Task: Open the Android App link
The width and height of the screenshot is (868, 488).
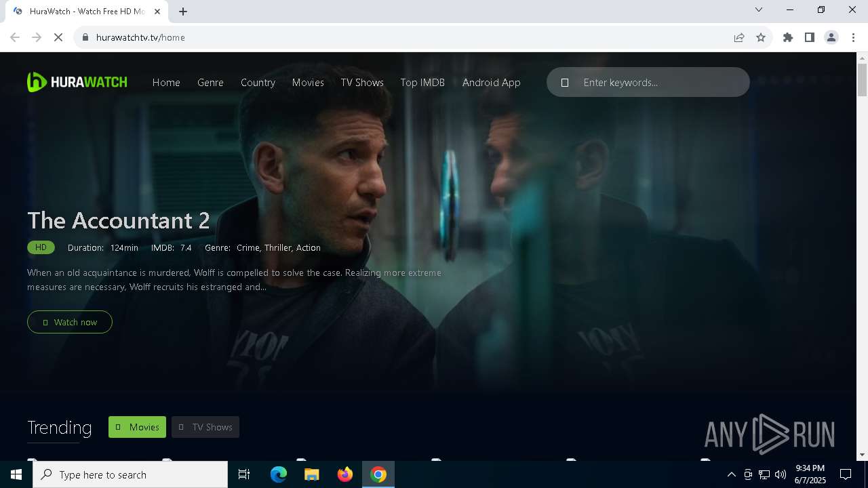Action: coord(492,82)
